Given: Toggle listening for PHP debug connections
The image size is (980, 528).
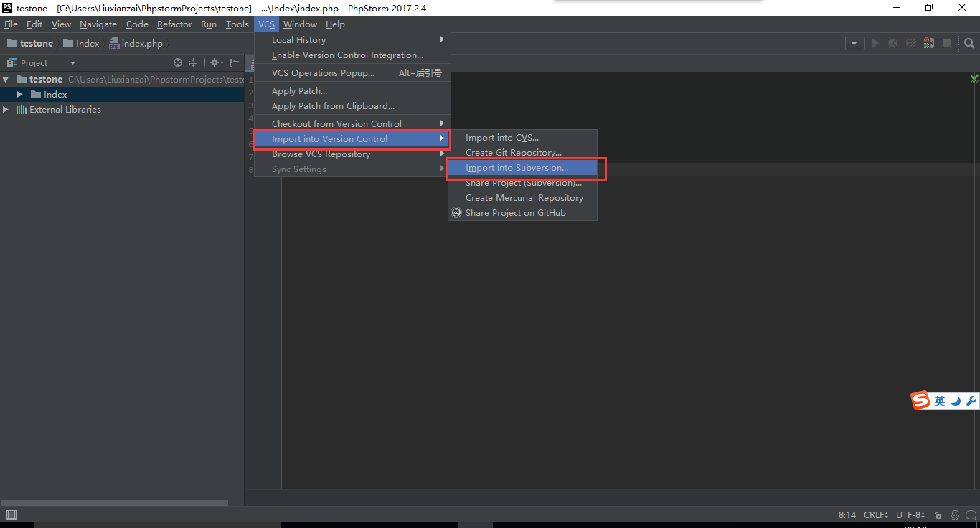Looking at the screenshot, I should [929, 43].
